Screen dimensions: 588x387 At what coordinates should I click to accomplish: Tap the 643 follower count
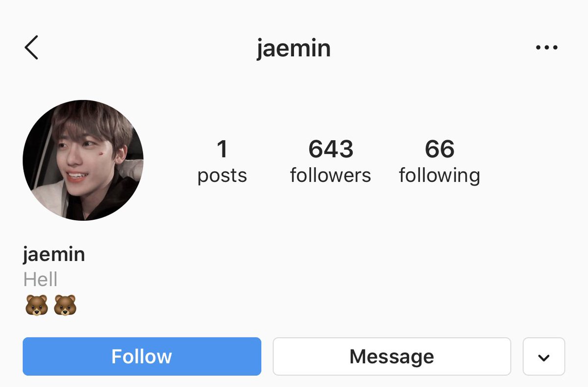pyautogui.click(x=331, y=149)
